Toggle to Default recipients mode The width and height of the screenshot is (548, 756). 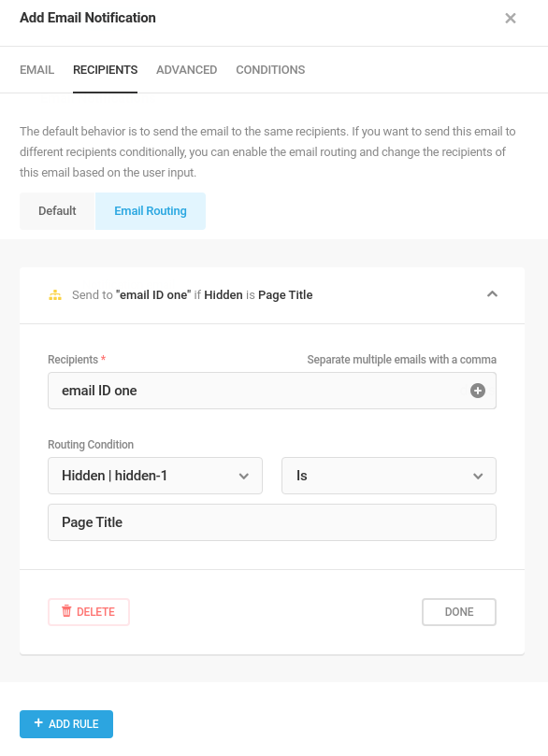(x=57, y=211)
